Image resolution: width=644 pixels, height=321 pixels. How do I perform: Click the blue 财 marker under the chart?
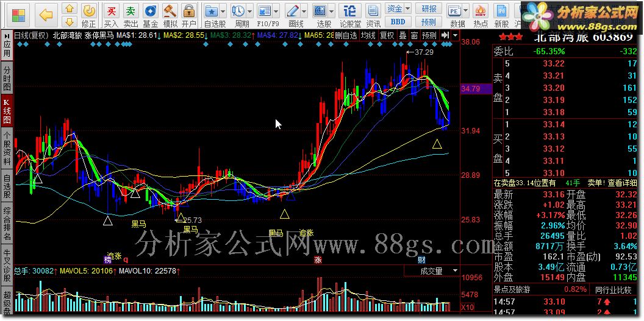click(x=421, y=259)
